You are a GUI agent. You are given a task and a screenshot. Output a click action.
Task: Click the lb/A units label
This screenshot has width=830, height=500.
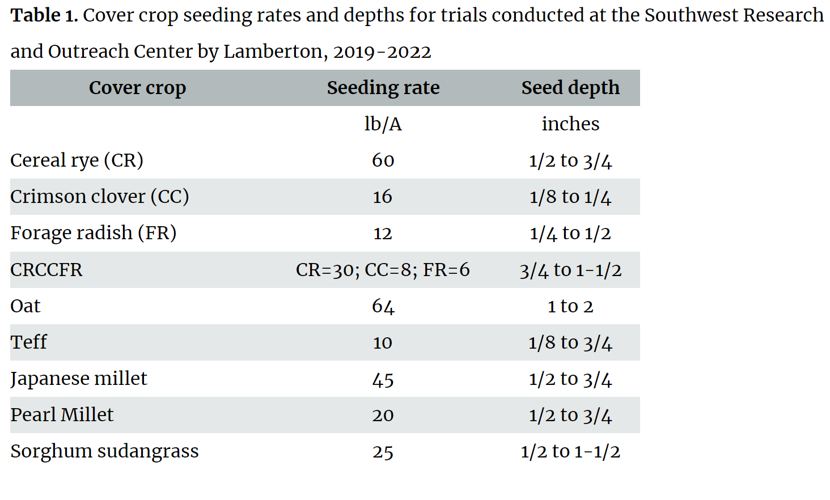coord(383,124)
